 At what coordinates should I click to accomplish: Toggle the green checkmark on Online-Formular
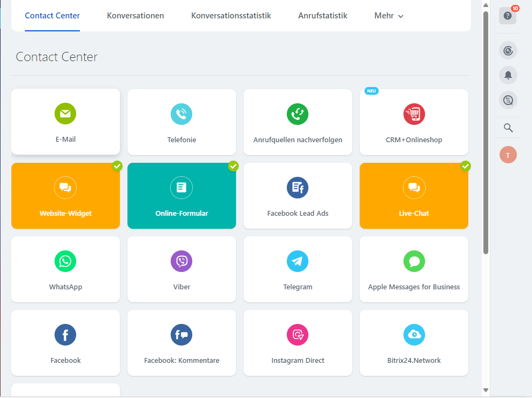[x=233, y=167]
